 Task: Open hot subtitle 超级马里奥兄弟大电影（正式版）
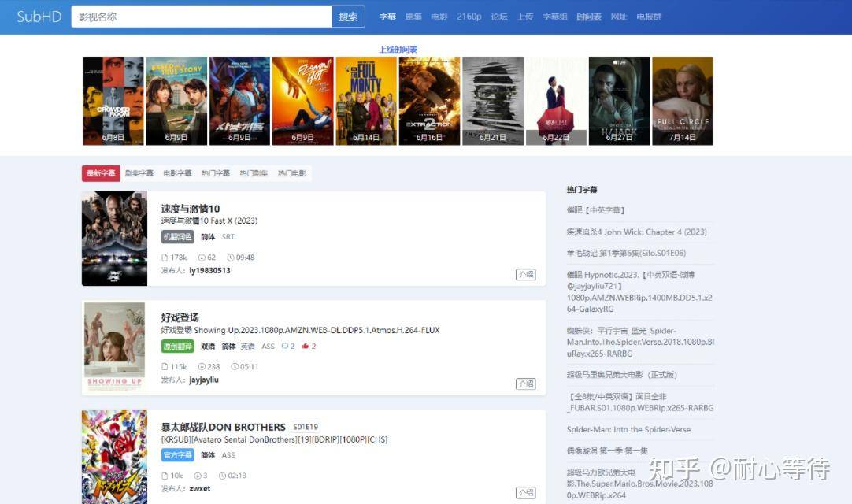tap(621, 375)
